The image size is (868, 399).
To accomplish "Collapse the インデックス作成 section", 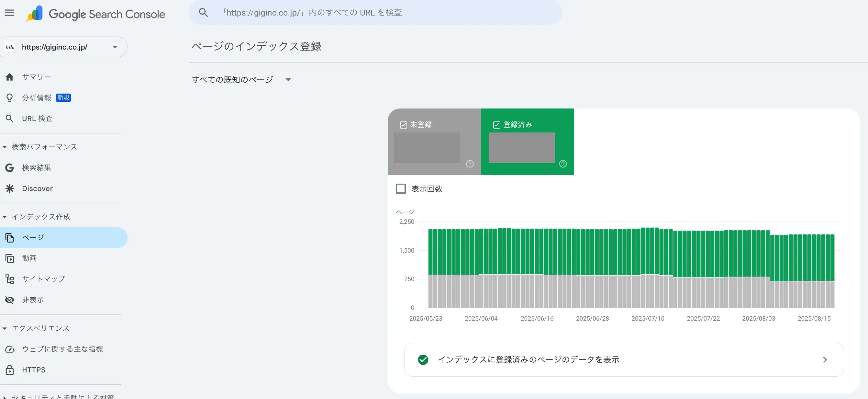I will tap(5, 217).
